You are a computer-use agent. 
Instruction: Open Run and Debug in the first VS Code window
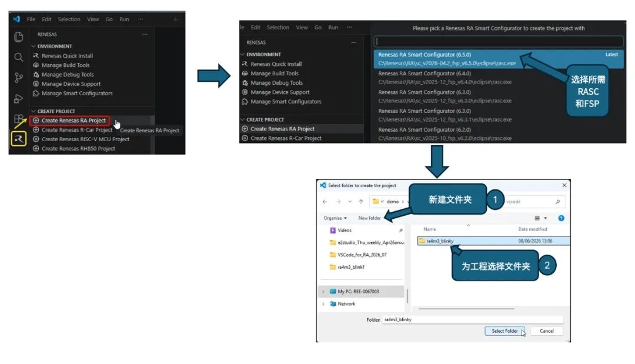pos(19,98)
